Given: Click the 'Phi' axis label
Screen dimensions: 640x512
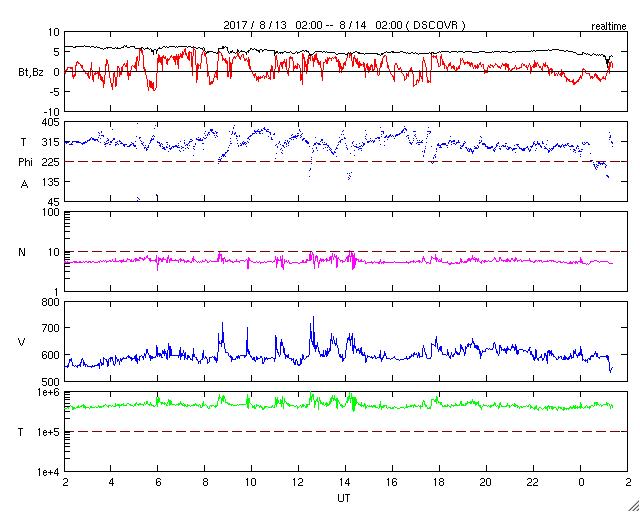Looking at the screenshot, I should pyautogui.click(x=25, y=162).
